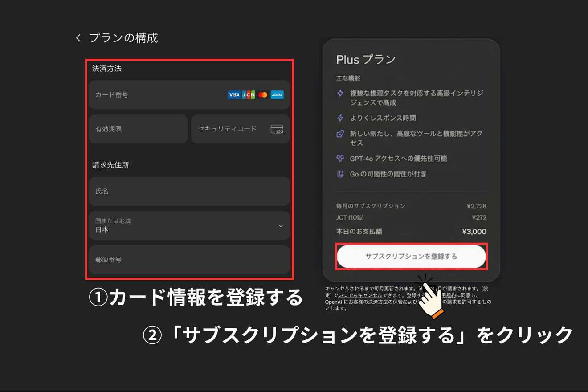Click the Go の可能性の能性が付き text
Image resolution: width=588 pixels, height=392 pixels.
[x=388, y=174]
